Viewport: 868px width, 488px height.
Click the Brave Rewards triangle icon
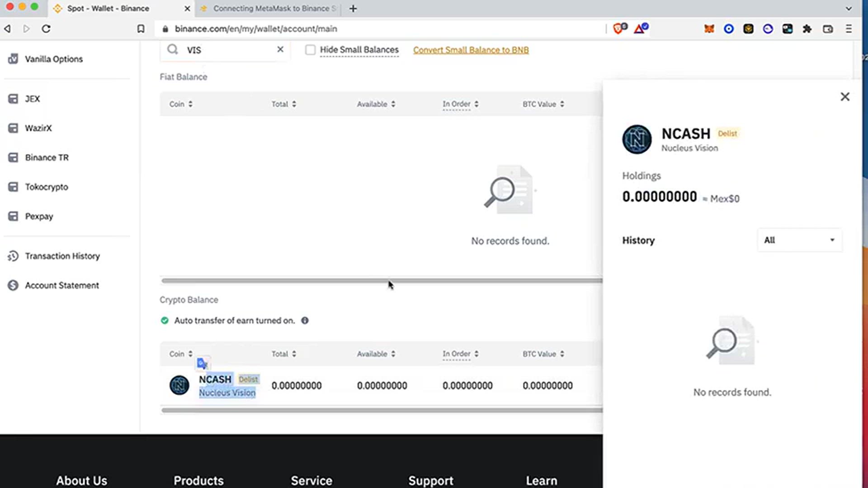tap(641, 28)
